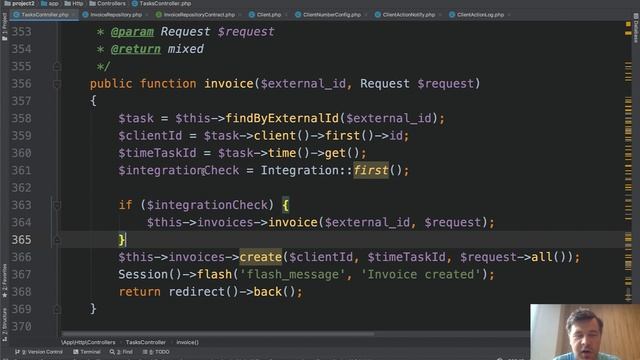
Task: Close the InvoiceRepository.php tab
Action: point(147,15)
